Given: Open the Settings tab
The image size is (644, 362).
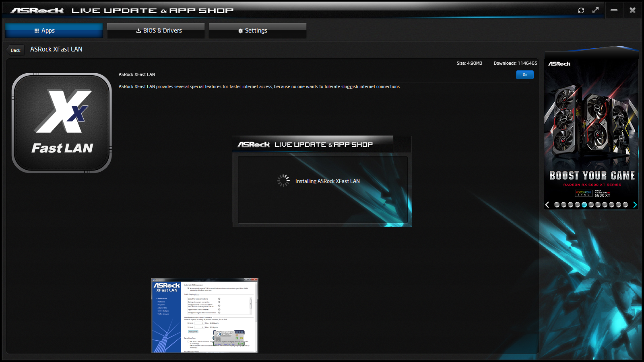Looking at the screenshot, I should (x=258, y=31).
